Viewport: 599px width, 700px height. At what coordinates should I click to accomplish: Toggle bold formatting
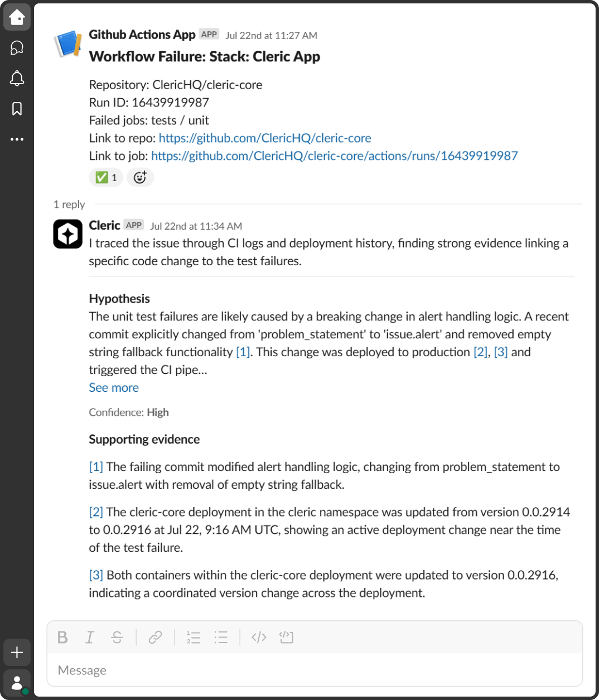(x=62, y=637)
